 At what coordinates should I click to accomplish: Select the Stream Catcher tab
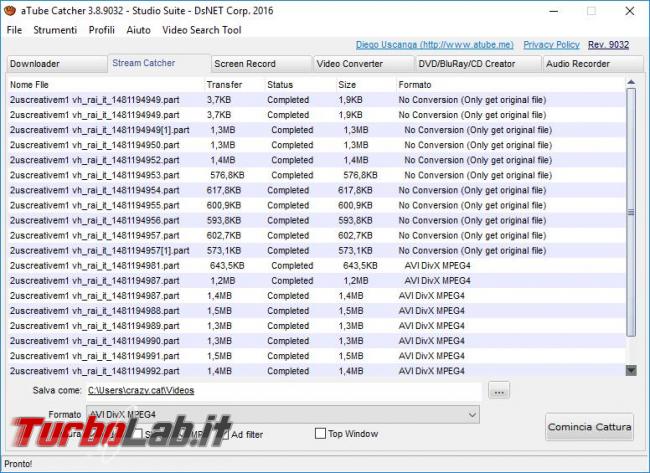(x=159, y=63)
